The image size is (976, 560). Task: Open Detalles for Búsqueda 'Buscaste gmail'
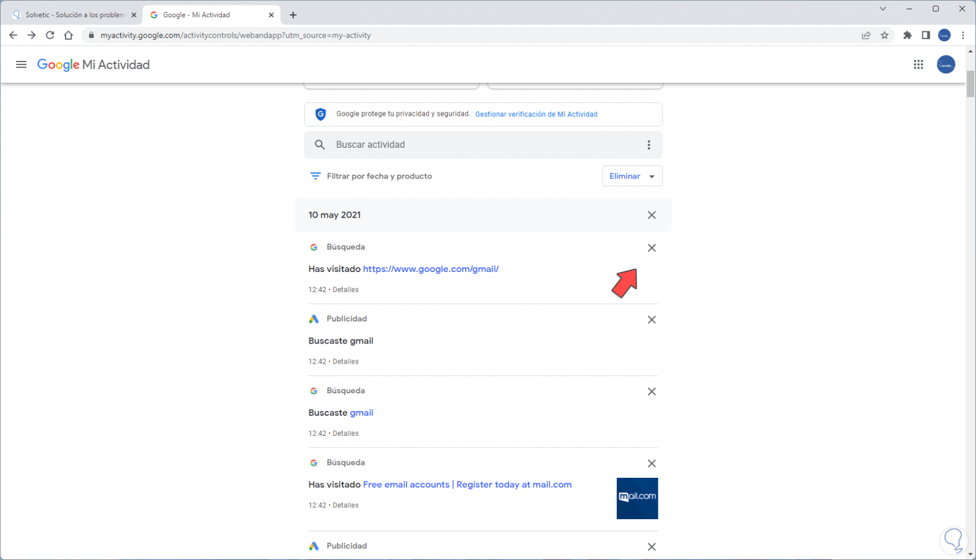point(345,433)
